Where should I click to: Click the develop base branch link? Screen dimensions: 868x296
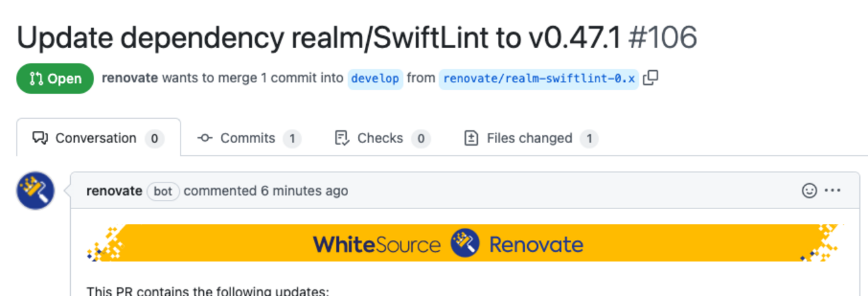[x=375, y=78]
